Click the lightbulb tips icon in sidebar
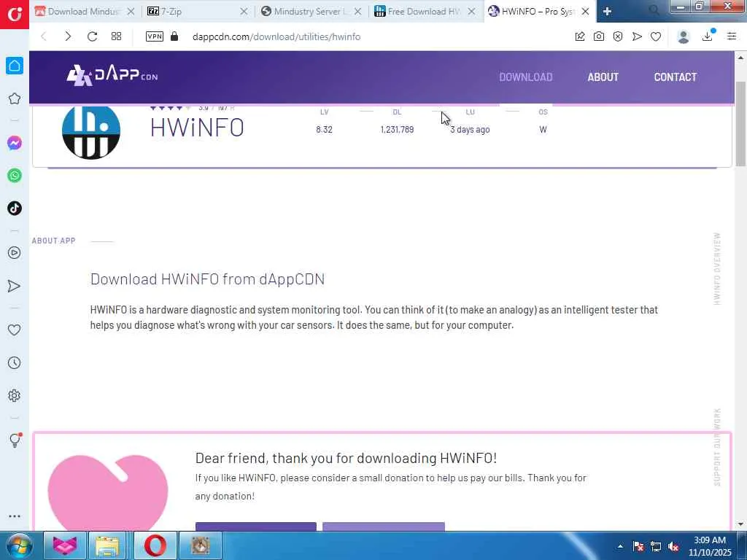 tap(15, 440)
